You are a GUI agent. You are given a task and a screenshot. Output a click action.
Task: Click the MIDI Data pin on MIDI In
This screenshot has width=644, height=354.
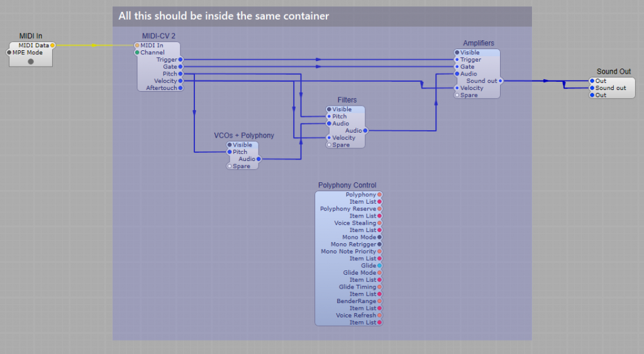pyautogui.click(x=53, y=45)
